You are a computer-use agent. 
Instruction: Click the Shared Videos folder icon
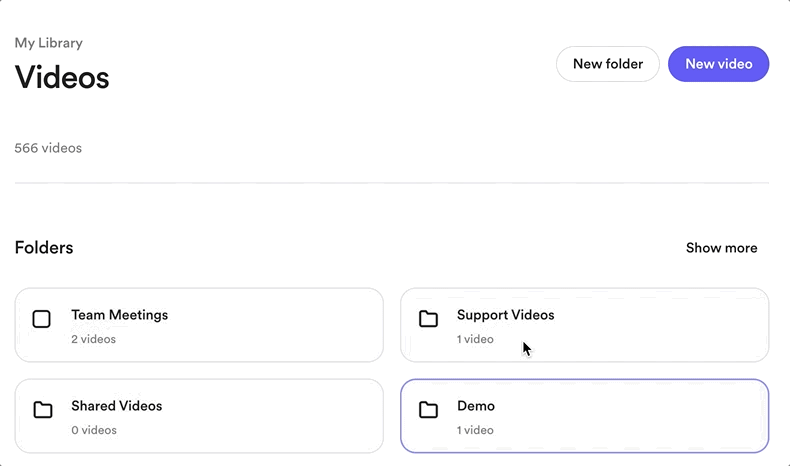43,410
